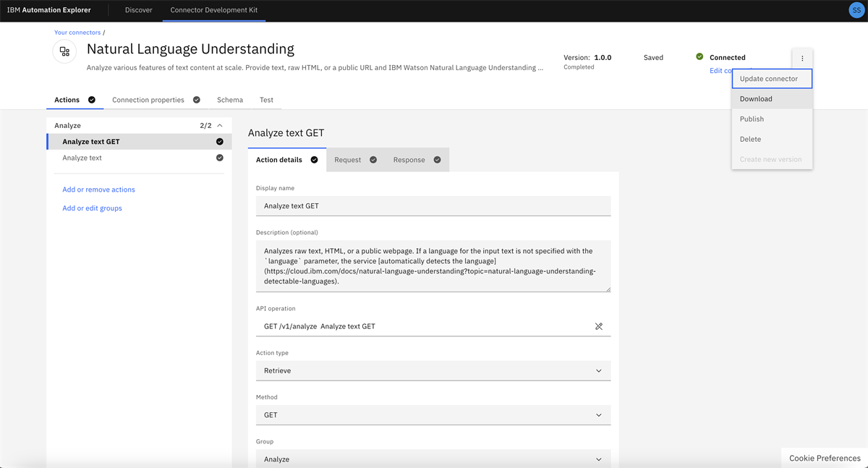Open the Action type dropdown

433,370
